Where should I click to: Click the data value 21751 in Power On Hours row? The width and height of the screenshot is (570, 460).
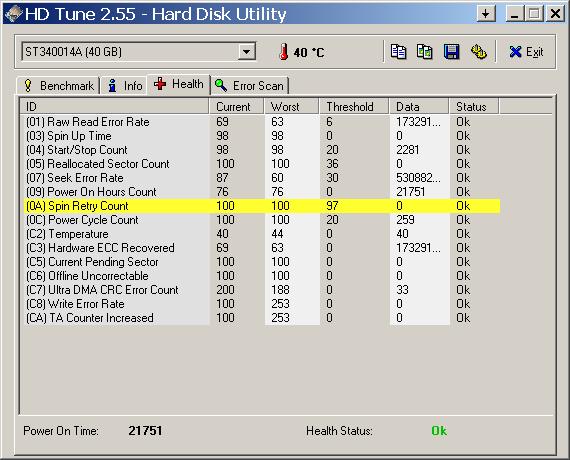pyautogui.click(x=410, y=192)
